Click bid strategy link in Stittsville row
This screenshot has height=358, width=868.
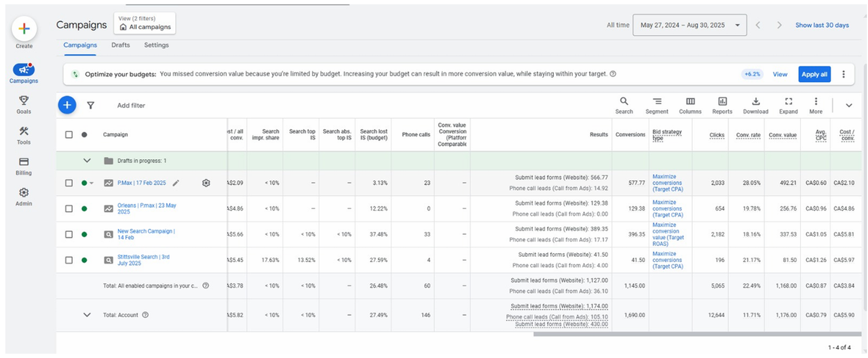pos(667,260)
